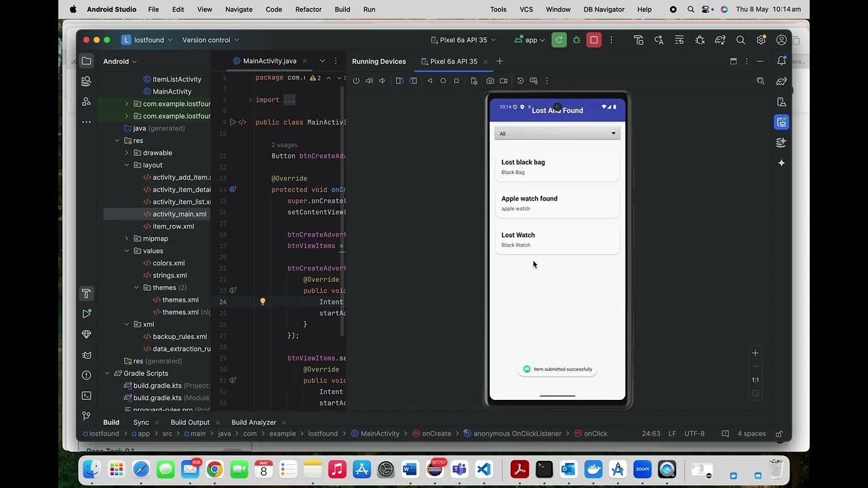
Task: Select the Pixel 6a API 35 device tab
Action: coord(454,61)
